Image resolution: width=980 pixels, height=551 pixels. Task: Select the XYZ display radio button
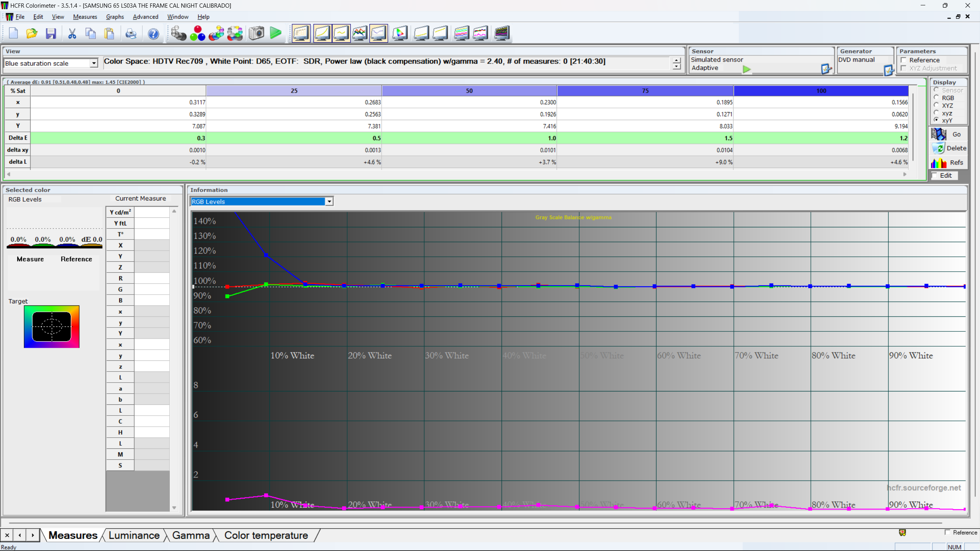tap(936, 105)
